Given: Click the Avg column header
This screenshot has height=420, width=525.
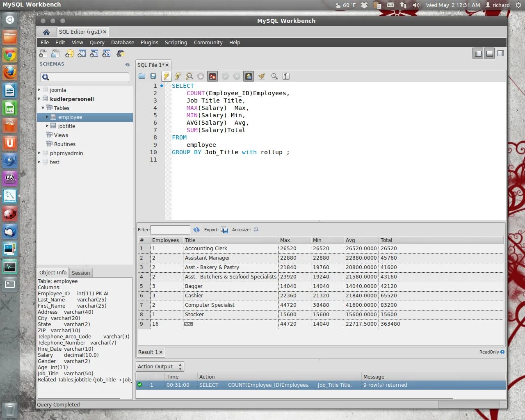Looking at the screenshot, I should pos(361,240).
